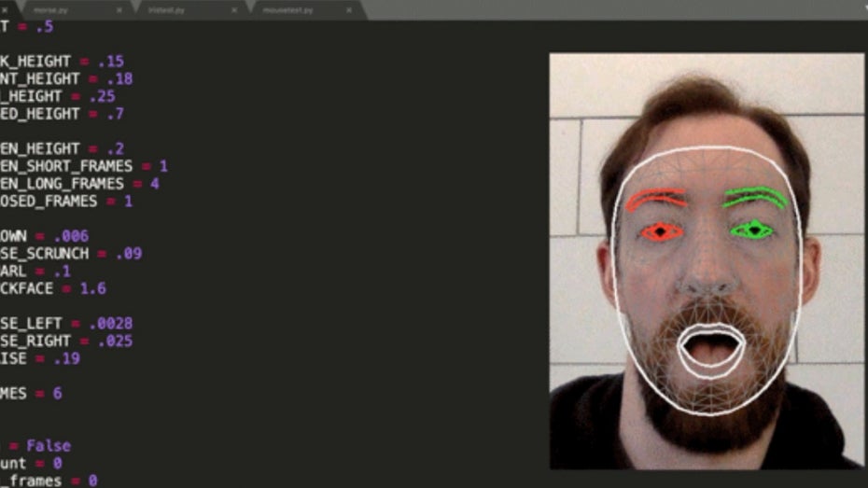Click the red eye tracking marker

(661, 231)
